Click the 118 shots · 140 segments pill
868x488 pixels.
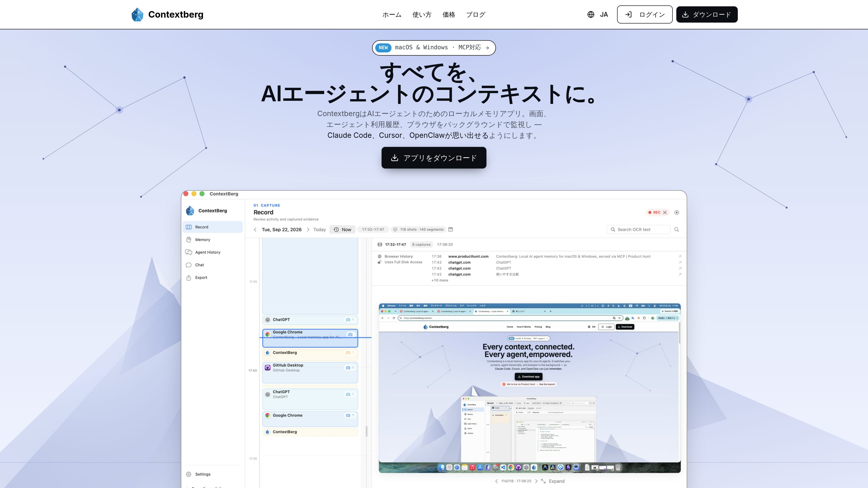418,229
